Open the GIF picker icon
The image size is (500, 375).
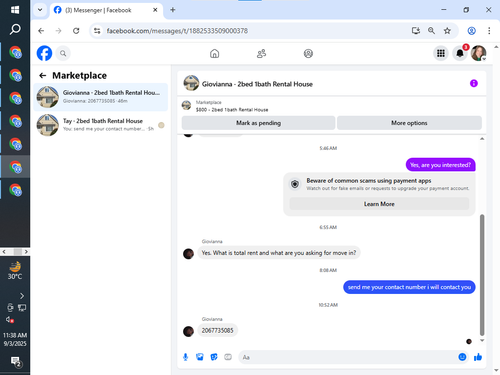tap(228, 357)
